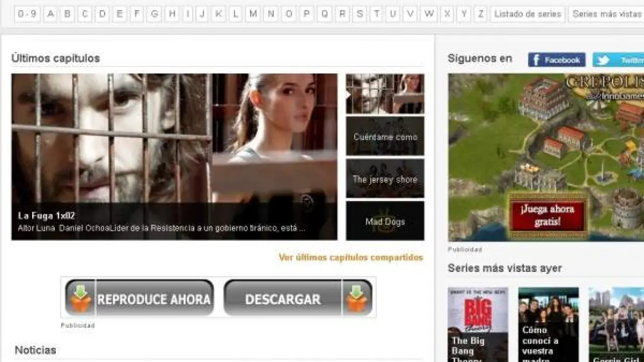Select The jersey shore thumbnail
This screenshot has width=644, height=362.
[385, 179]
